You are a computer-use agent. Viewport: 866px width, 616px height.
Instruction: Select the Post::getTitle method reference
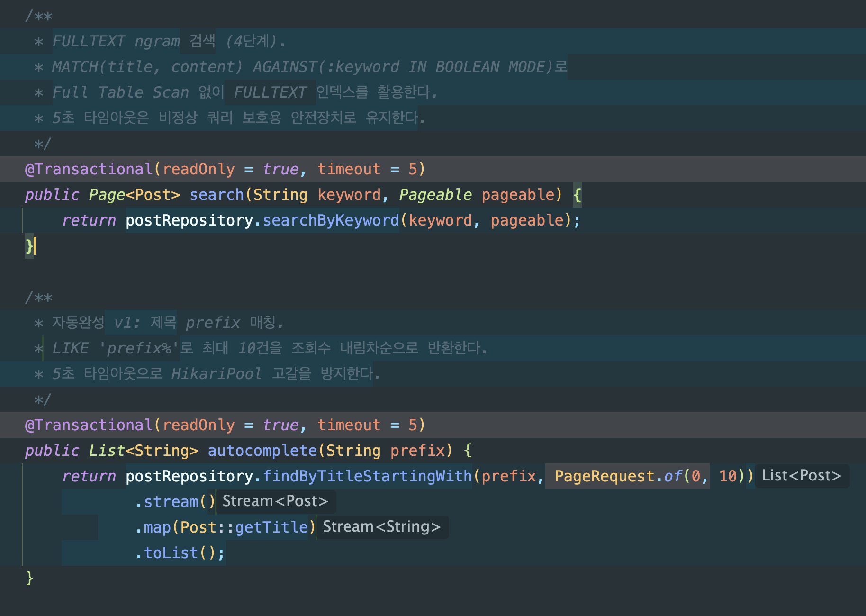pos(244,527)
